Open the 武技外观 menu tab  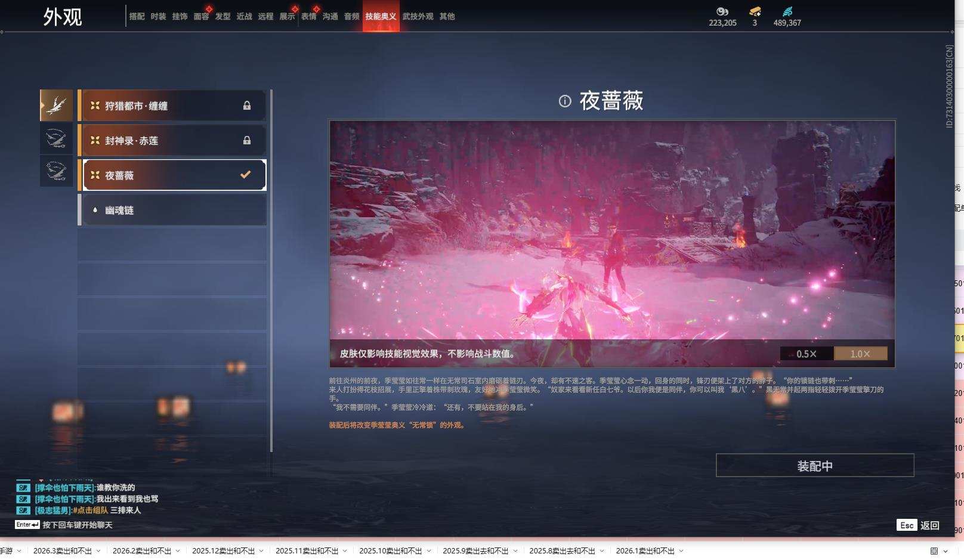[x=418, y=17]
